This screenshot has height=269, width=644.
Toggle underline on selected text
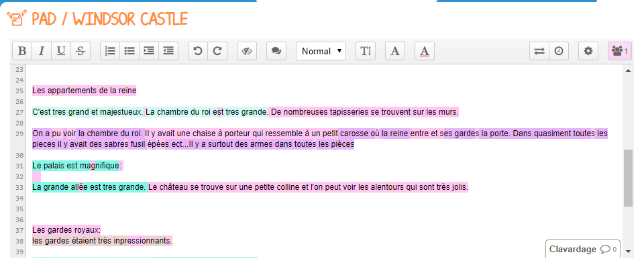coord(61,51)
